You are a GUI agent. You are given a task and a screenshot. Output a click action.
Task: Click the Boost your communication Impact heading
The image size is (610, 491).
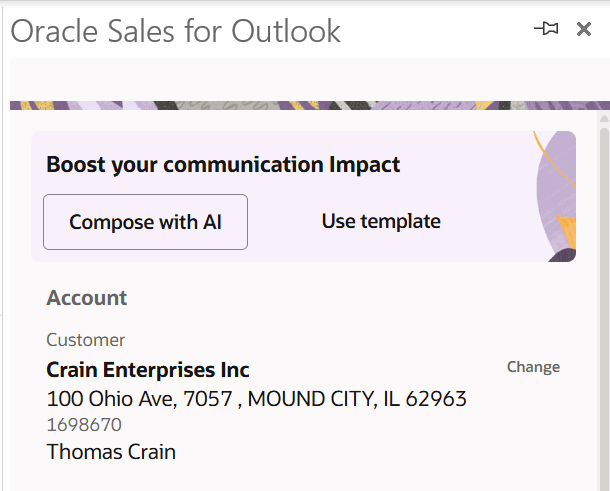click(x=223, y=165)
